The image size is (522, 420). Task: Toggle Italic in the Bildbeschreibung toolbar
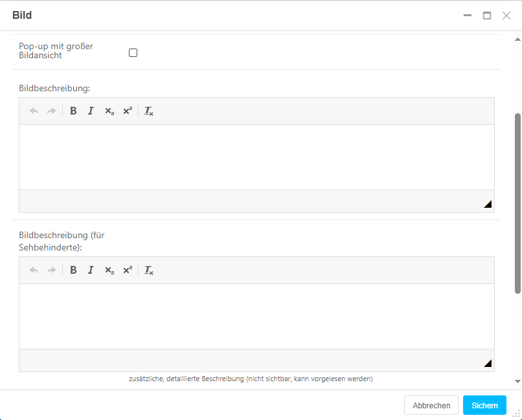pyautogui.click(x=91, y=111)
